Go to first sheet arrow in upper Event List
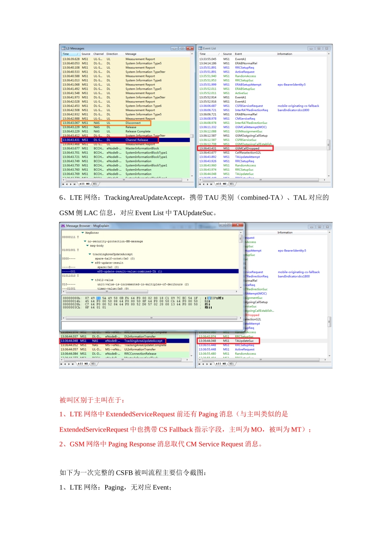The image size is (392, 555). [199, 184]
